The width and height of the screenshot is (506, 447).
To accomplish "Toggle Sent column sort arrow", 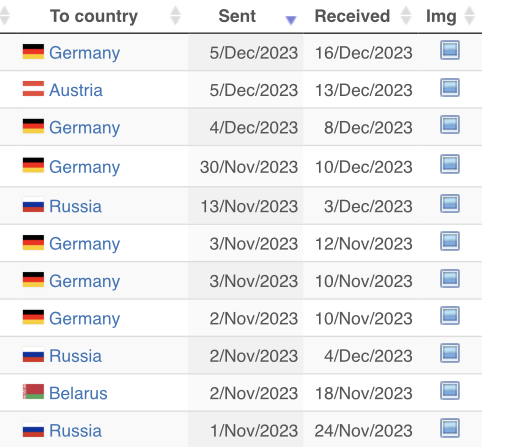I will coord(291,20).
